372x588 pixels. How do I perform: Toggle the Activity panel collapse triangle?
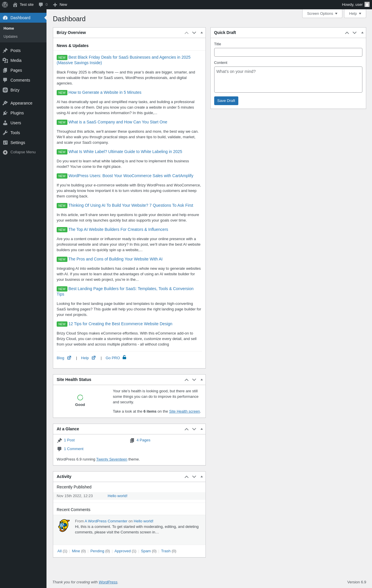tap(202, 476)
